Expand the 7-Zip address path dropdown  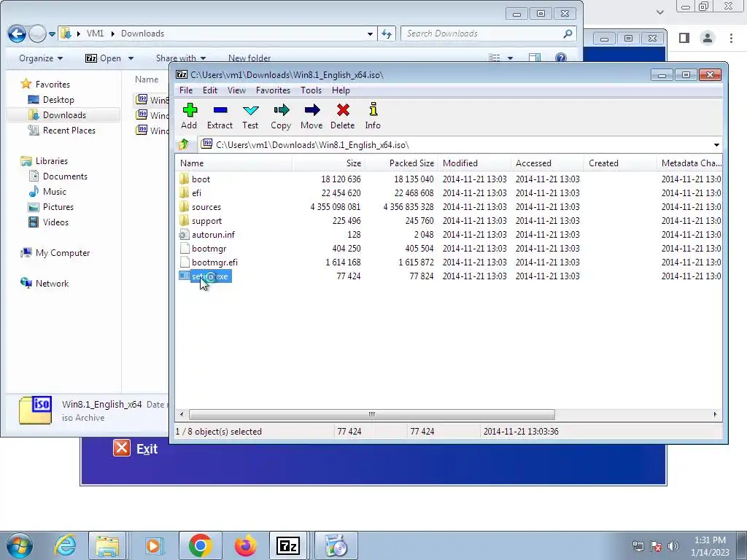tap(716, 145)
